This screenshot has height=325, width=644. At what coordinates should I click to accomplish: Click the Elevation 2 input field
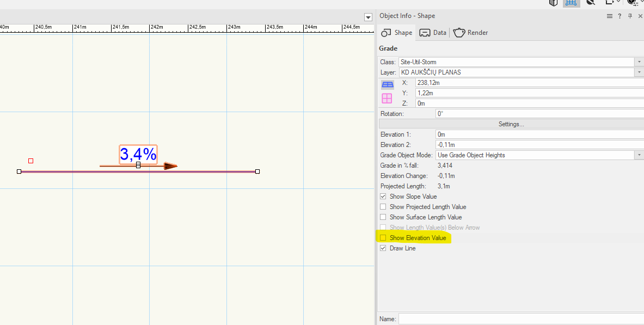[x=539, y=145]
